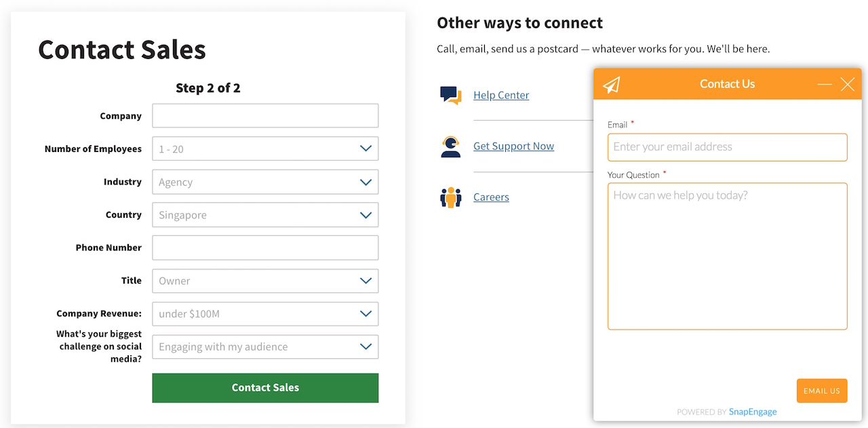This screenshot has width=868, height=428.
Task: Click the Careers people group icon
Action: (450, 197)
